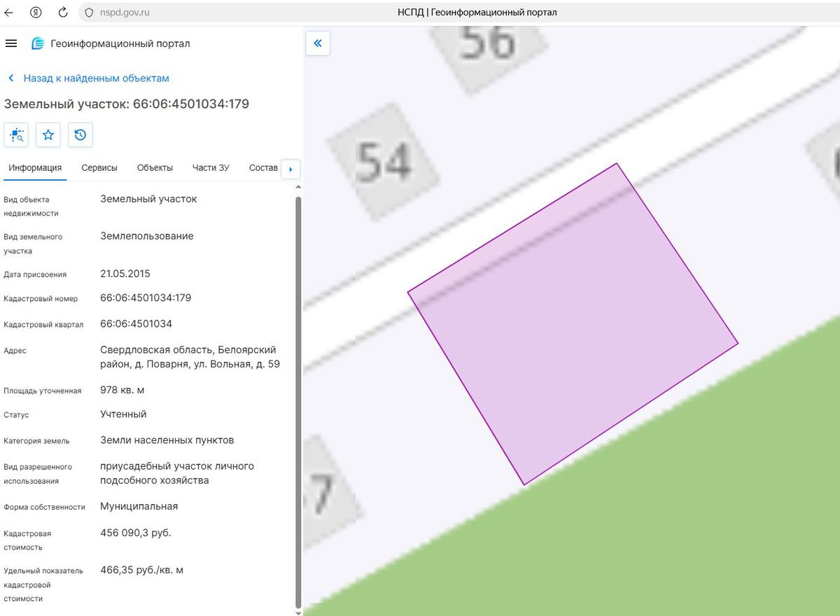Open the Части ЗУ tab
Screen dimensions: 840x616
(x=211, y=168)
